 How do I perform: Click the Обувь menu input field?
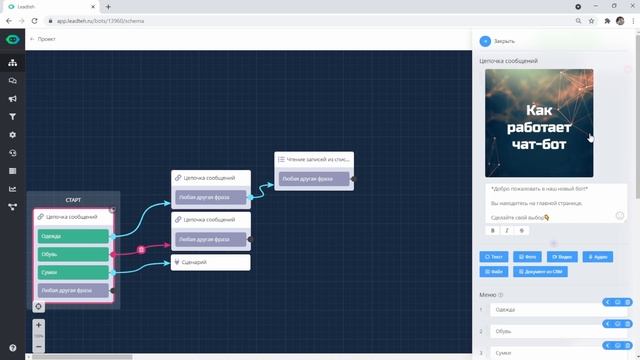coord(558,331)
